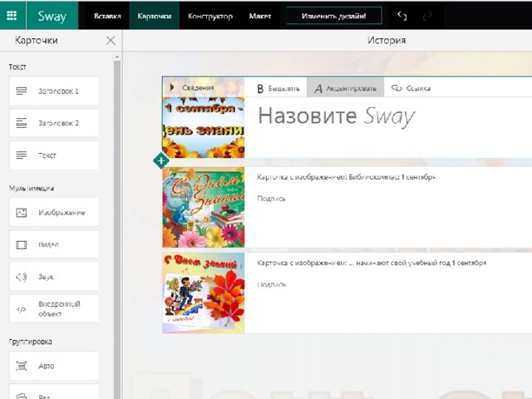
Task: Click the Группировка section label
Action: (x=31, y=342)
